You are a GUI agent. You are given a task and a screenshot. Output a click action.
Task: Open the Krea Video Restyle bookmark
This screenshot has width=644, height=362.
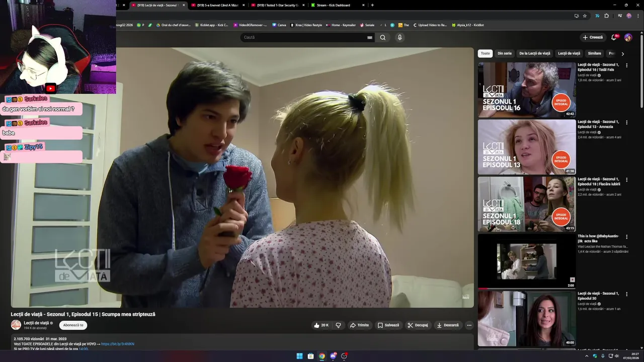coord(306,25)
